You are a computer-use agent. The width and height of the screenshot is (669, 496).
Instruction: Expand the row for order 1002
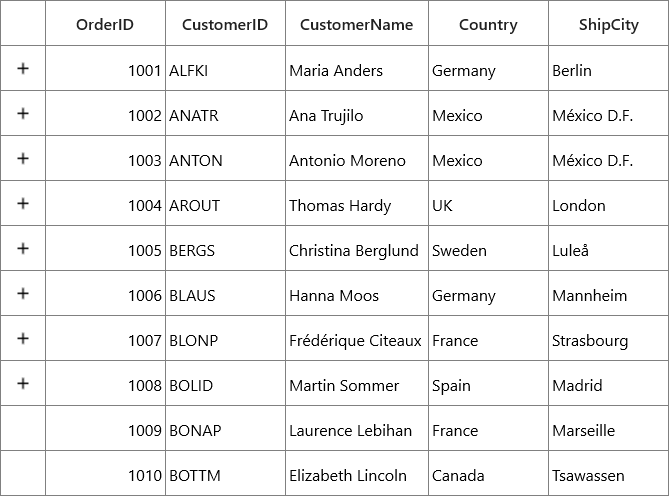click(23, 113)
